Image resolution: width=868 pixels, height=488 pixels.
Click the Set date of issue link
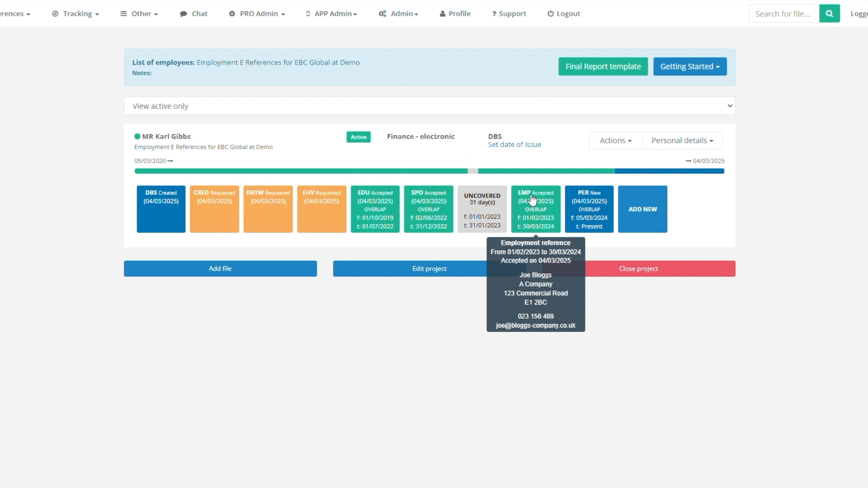(x=514, y=145)
